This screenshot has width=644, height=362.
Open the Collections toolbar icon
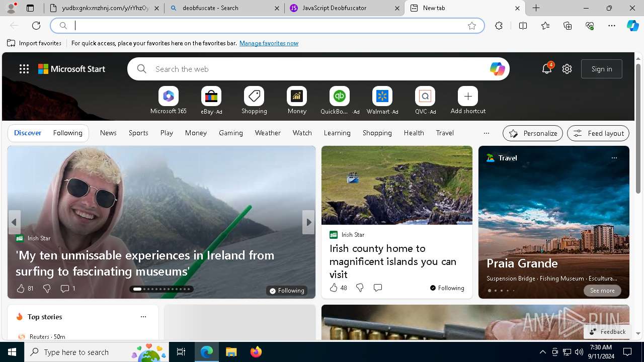[568, 26]
